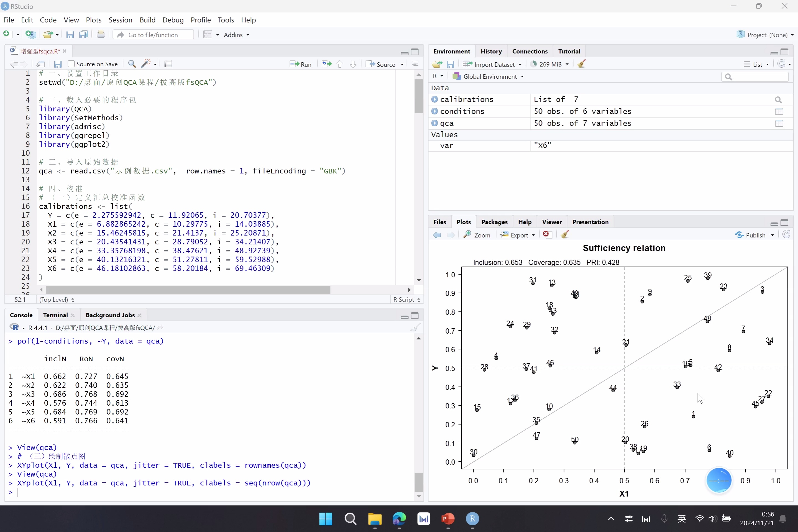This screenshot has height=532, width=798.
Task: Click the Create Project icon
Action: point(30,34)
